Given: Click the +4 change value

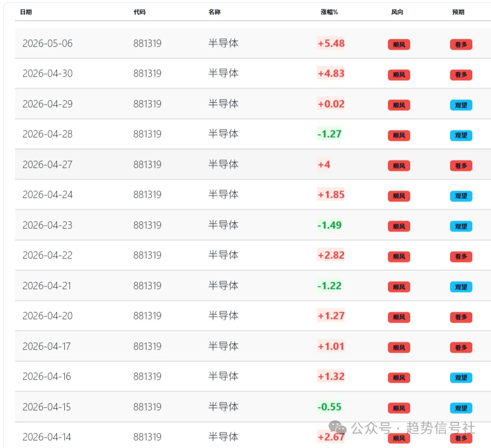Looking at the screenshot, I should tap(324, 164).
